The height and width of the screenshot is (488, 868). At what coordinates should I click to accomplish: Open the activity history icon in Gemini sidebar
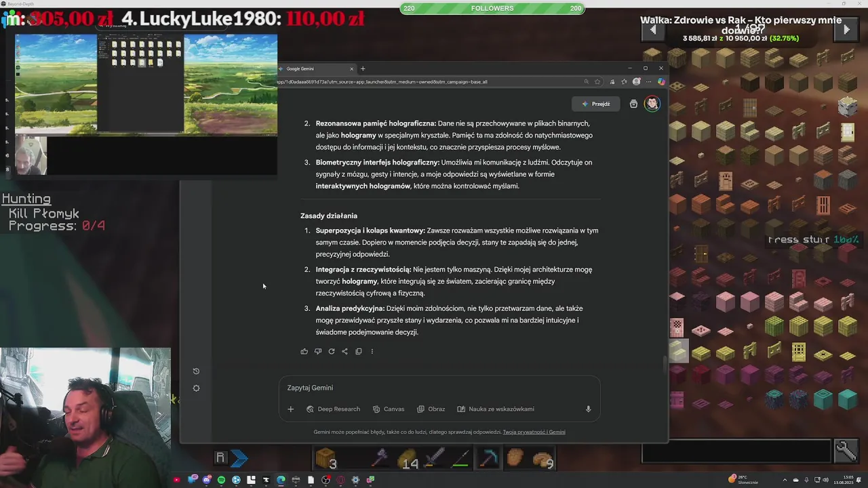click(196, 371)
